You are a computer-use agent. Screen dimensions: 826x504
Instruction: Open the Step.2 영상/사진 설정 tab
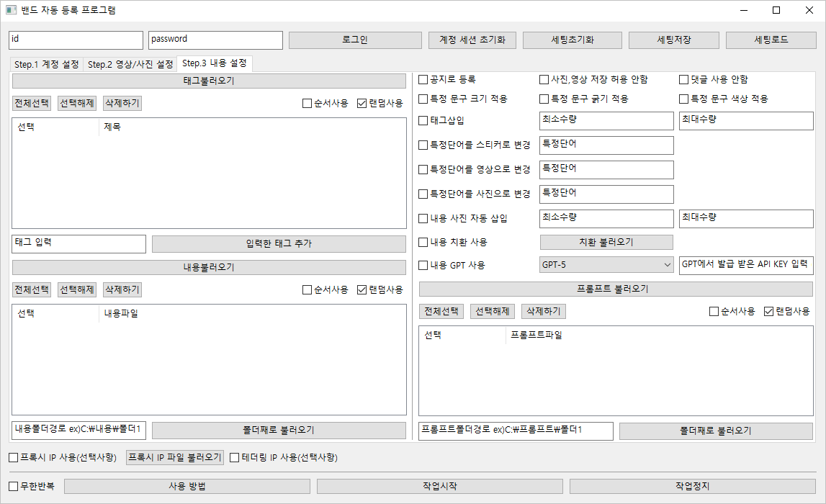tap(130, 64)
